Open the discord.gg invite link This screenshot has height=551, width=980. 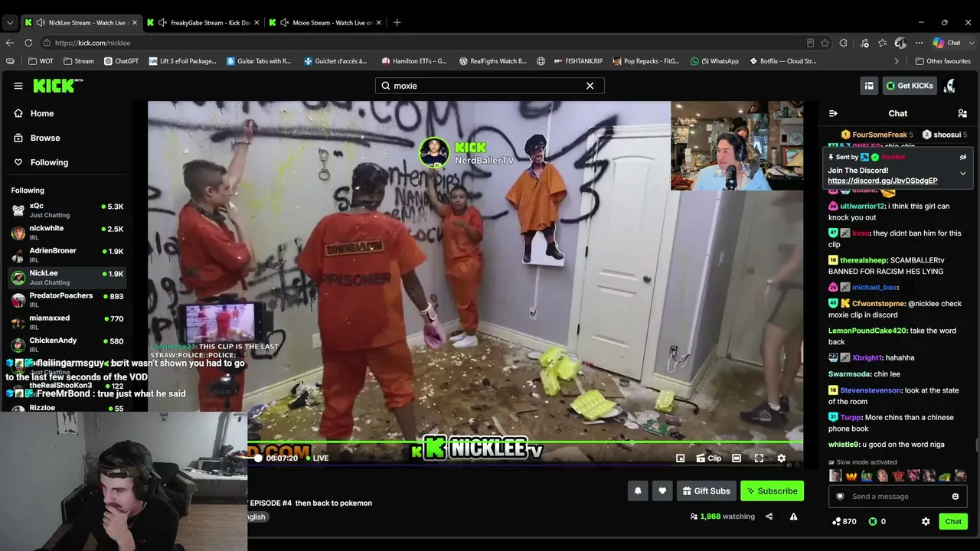(x=882, y=181)
